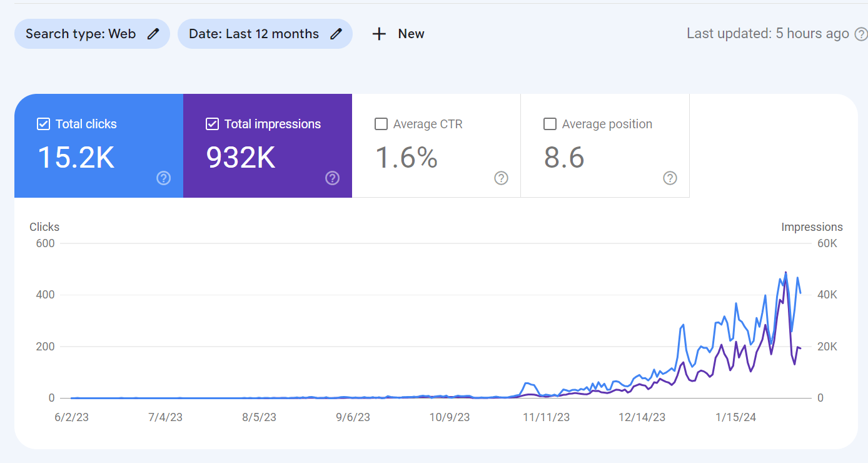The height and width of the screenshot is (463, 868).
Task: Click the pencil icon on Search type filter
Action: pos(153,34)
